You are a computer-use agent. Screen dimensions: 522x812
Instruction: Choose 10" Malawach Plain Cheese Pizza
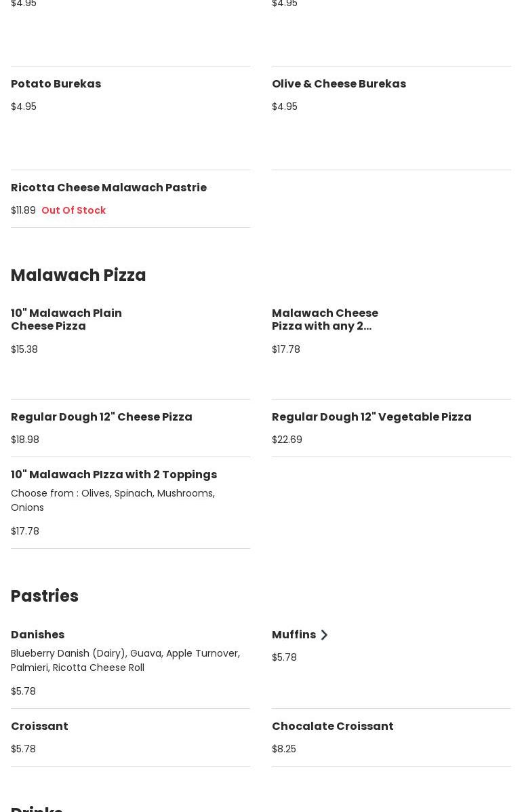coord(66,320)
